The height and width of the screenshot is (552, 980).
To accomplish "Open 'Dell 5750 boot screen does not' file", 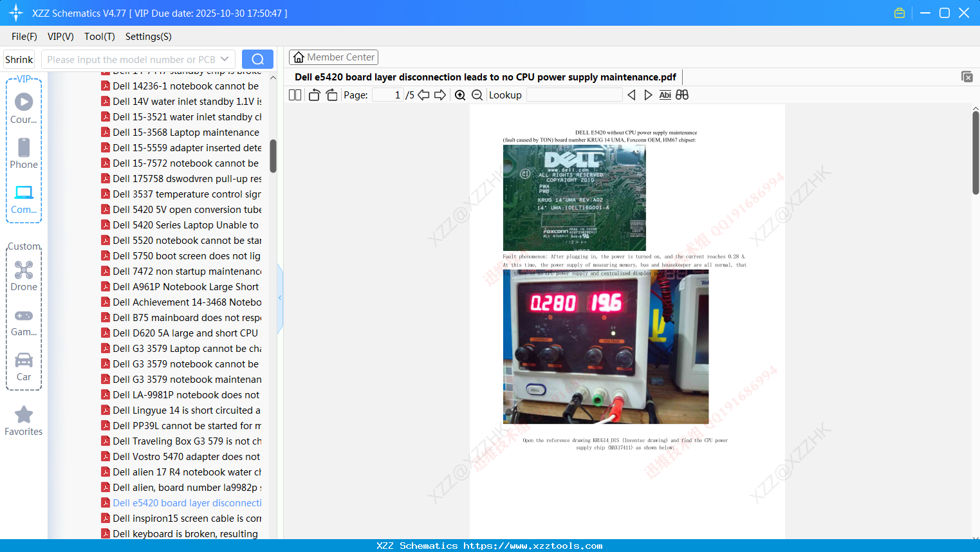I will (x=181, y=256).
